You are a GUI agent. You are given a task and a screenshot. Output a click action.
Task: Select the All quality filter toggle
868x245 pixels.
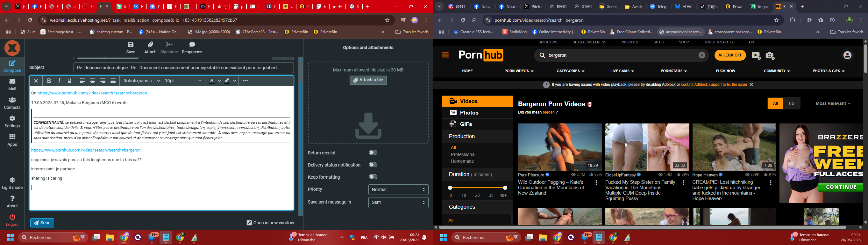click(775, 103)
